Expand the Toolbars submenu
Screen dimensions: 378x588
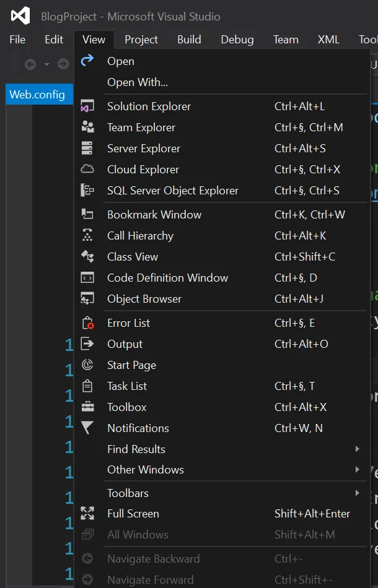[x=358, y=493]
